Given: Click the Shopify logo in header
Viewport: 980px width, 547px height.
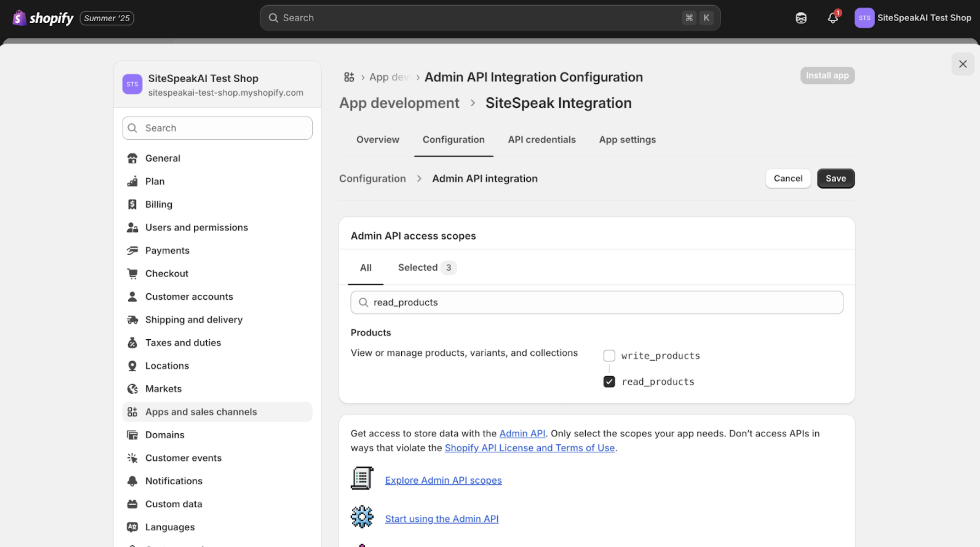Looking at the screenshot, I should click(43, 18).
